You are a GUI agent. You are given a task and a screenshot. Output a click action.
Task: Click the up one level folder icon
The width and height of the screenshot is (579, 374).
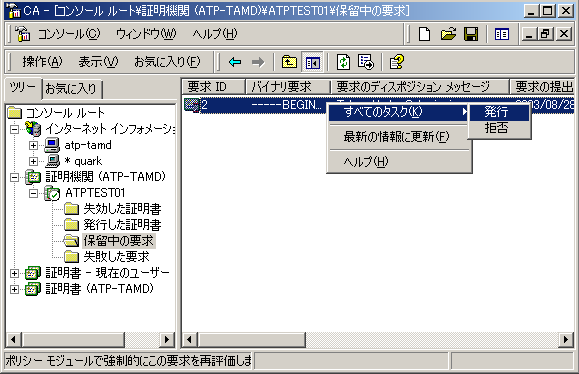[x=289, y=62]
